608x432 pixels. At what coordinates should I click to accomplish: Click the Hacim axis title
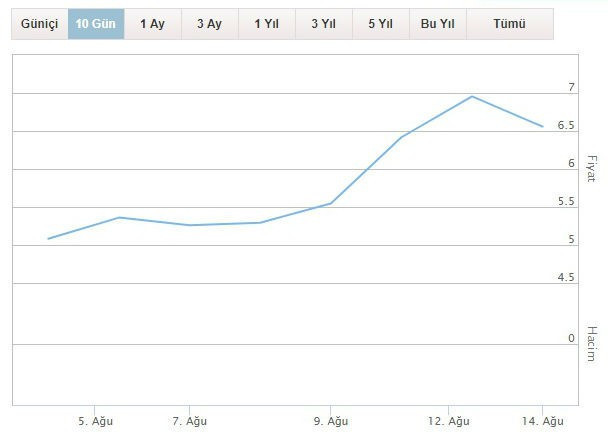pyautogui.click(x=592, y=344)
